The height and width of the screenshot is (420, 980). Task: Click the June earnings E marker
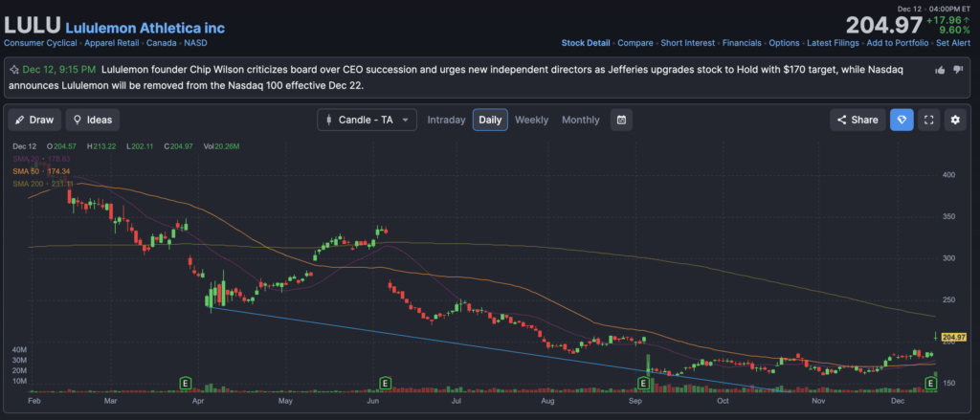click(x=385, y=384)
